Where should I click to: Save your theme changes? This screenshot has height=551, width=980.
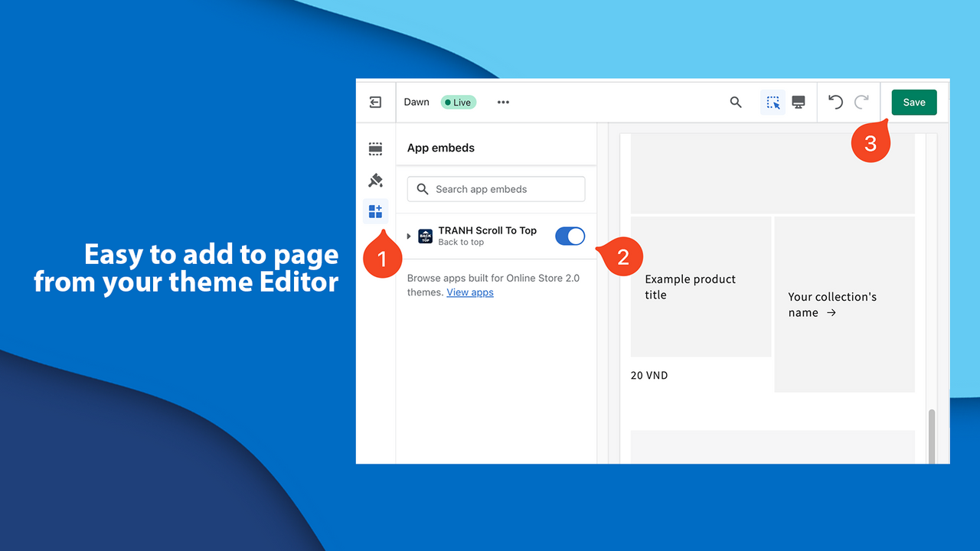coord(913,102)
